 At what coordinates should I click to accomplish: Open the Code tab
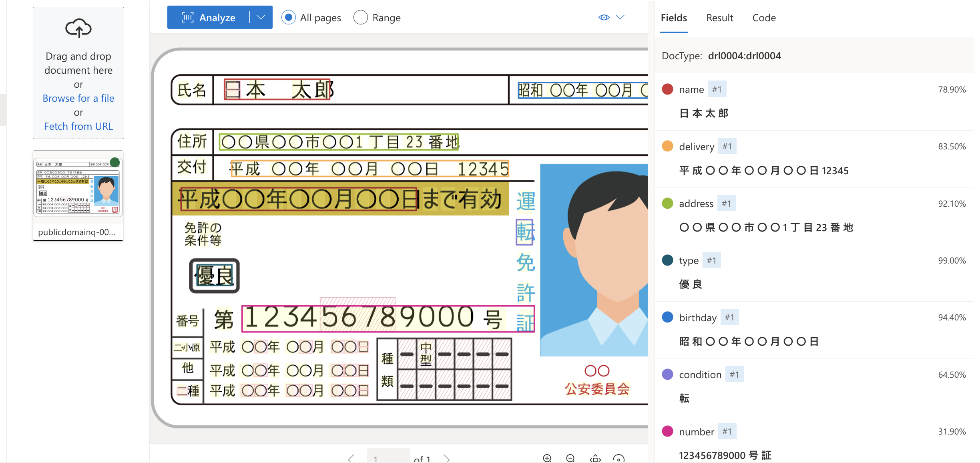click(764, 18)
